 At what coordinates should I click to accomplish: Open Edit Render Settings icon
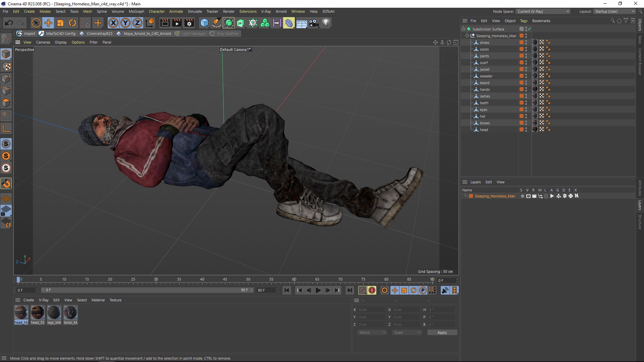[x=189, y=23]
